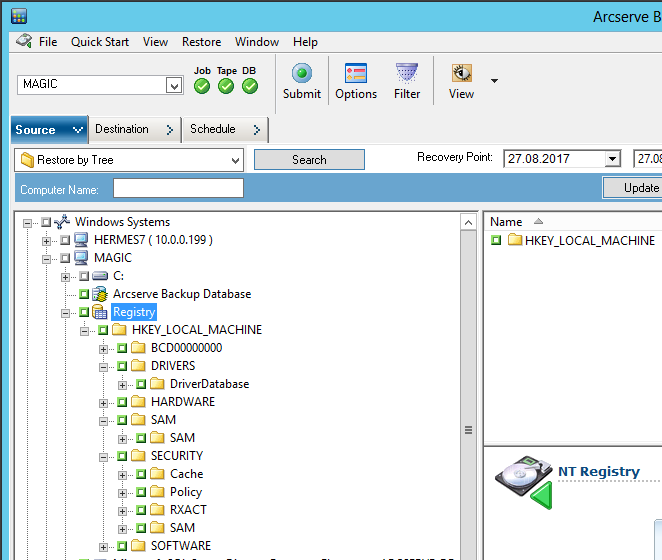Toggle the Arcserve Backup Database checkbox

point(84,294)
